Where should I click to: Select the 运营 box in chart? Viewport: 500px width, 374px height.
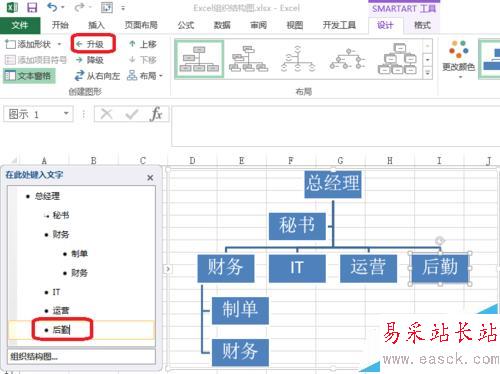pos(368,268)
